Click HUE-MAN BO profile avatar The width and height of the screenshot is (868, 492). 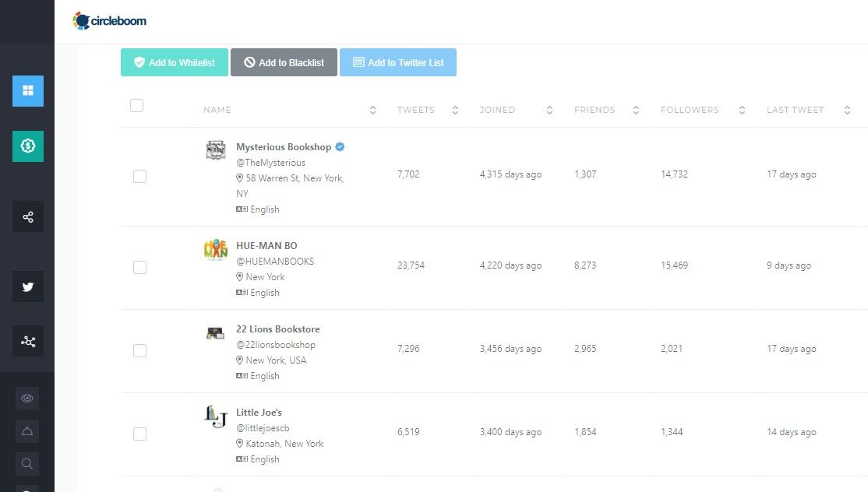(216, 249)
